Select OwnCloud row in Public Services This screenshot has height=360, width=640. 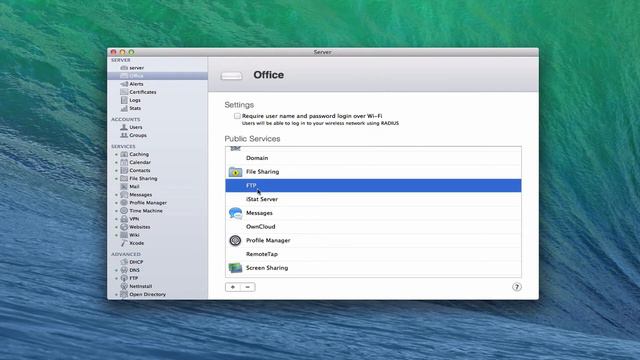[373, 227]
